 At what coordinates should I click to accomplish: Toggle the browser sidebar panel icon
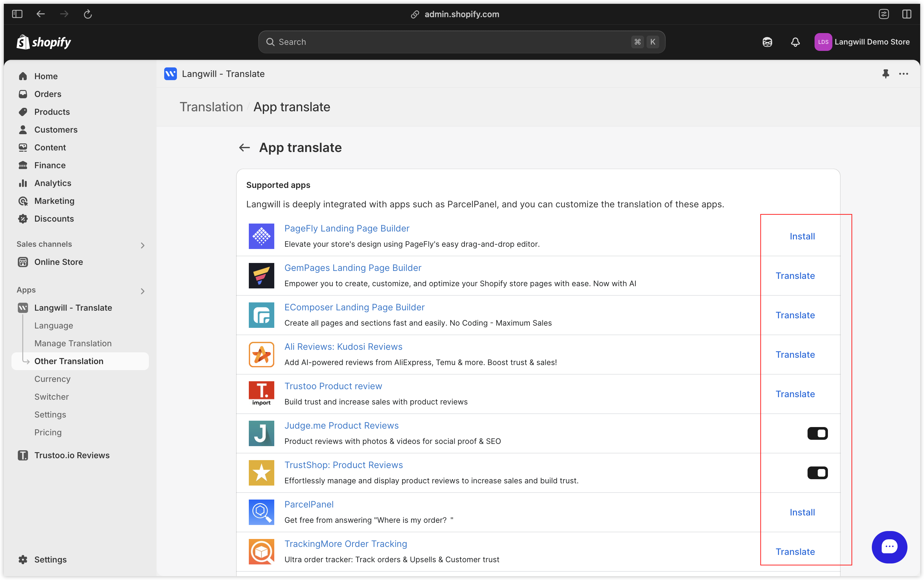[x=17, y=14]
